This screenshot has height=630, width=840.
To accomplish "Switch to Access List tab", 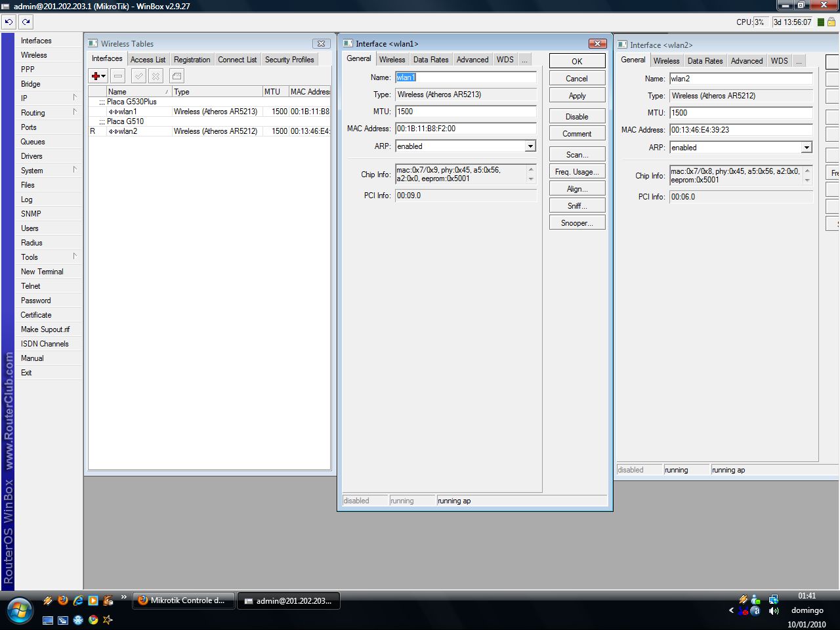I will pyautogui.click(x=148, y=60).
